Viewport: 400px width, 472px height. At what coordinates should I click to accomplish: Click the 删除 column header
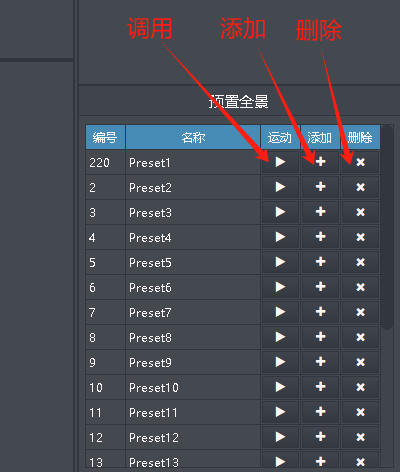click(x=360, y=137)
